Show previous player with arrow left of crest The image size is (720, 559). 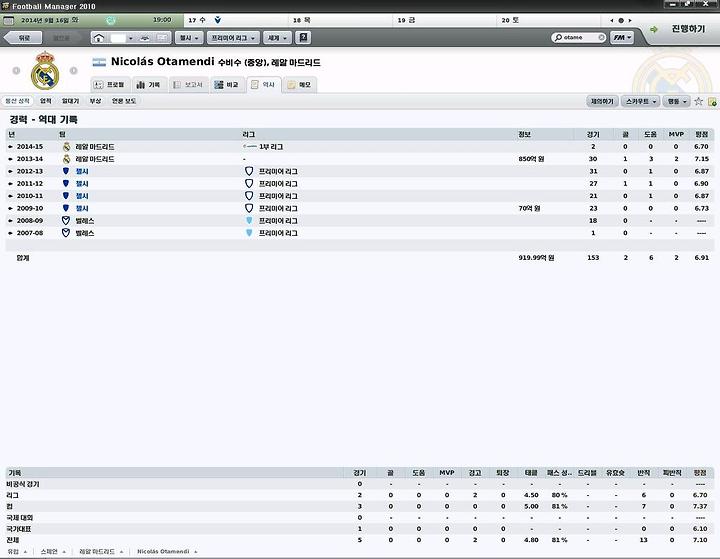pyautogui.click(x=16, y=70)
